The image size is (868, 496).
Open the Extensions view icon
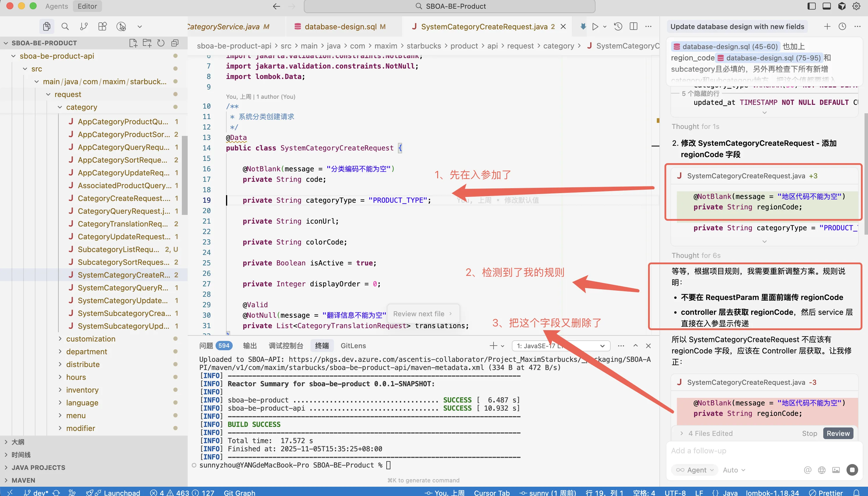[x=103, y=27]
